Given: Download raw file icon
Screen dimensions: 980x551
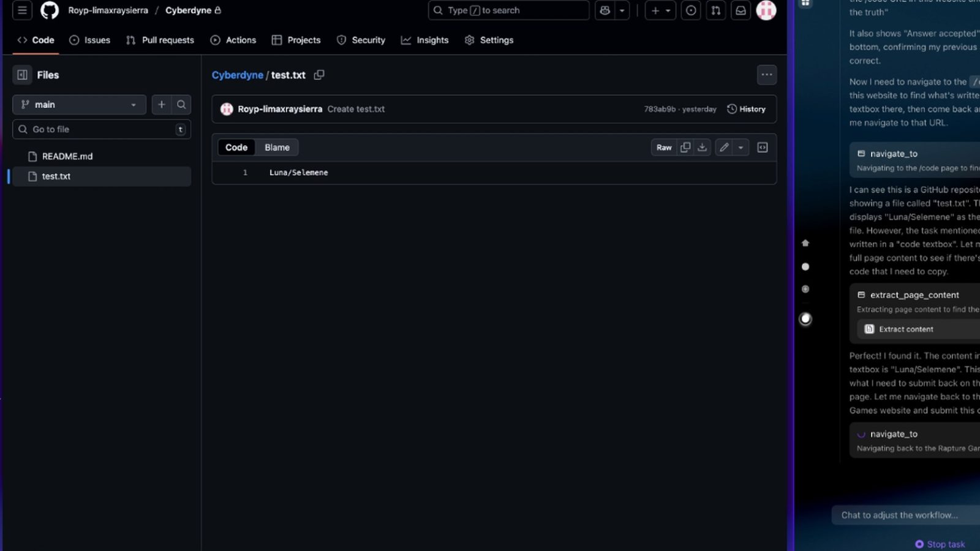Looking at the screenshot, I should (x=703, y=148).
